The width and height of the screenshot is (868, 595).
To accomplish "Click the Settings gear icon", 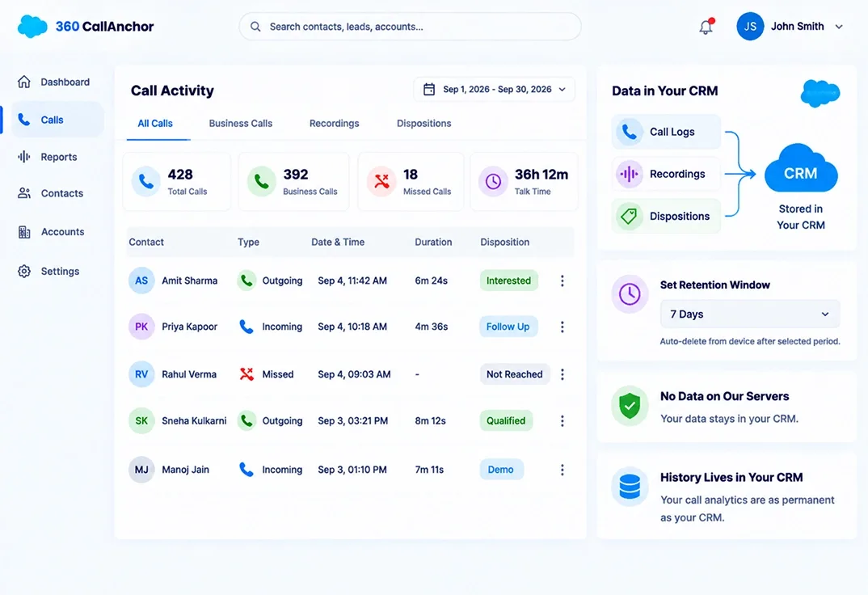I will (x=23, y=271).
